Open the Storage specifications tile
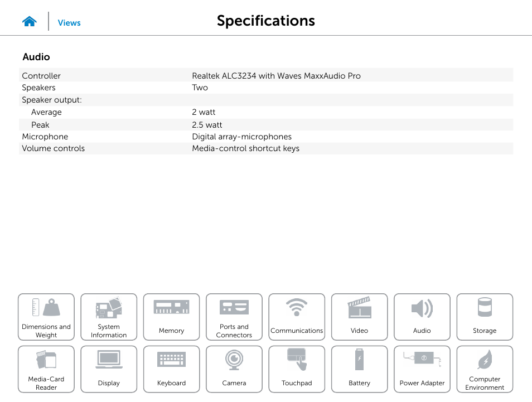This screenshot has height=402, width=532. pos(485,317)
